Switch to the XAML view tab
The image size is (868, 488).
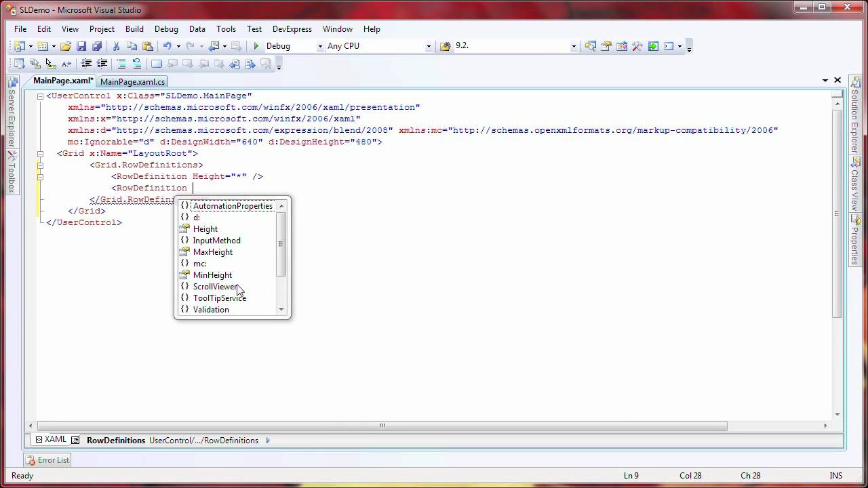coord(51,440)
